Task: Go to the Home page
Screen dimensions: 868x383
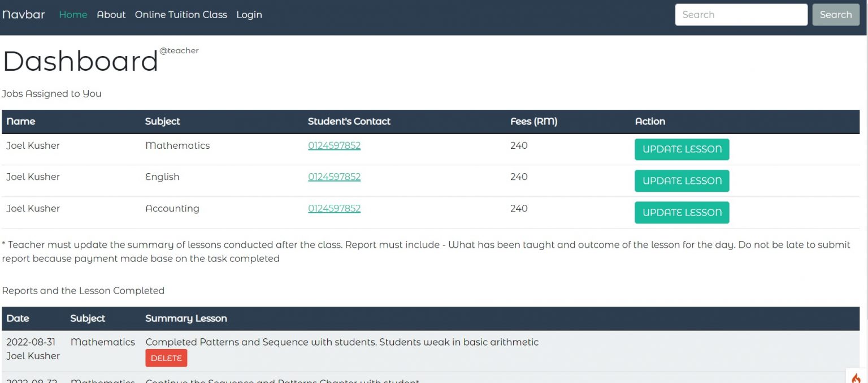Action: 73,15
